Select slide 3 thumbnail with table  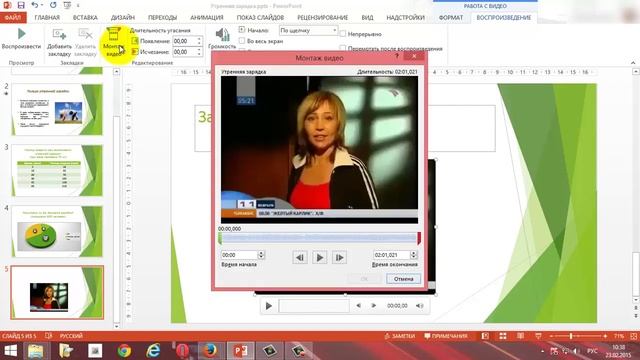click(x=57, y=171)
